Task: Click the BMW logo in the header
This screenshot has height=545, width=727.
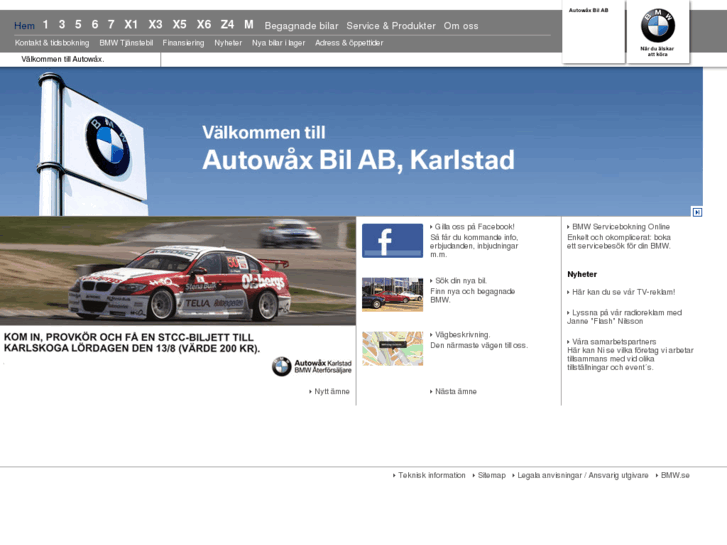Action: [657, 26]
